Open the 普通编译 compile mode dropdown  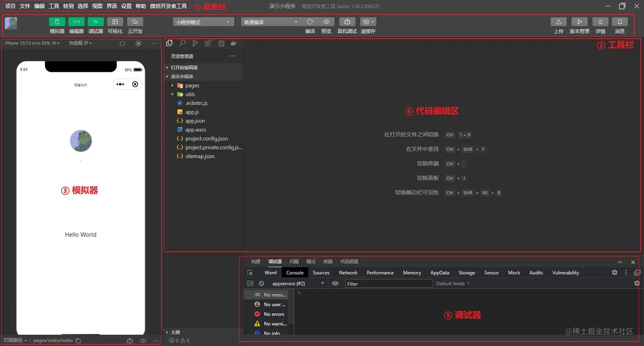pos(271,22)
